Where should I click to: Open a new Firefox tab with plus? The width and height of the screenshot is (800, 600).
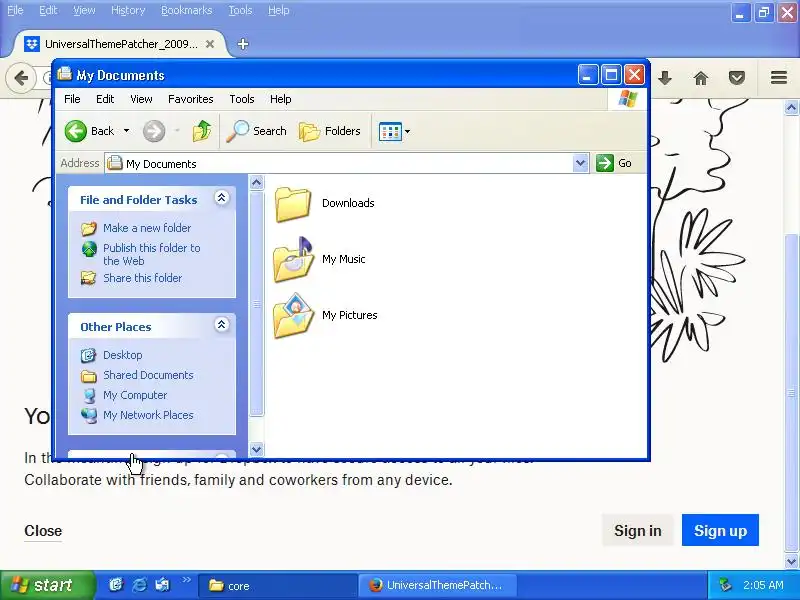243,44
